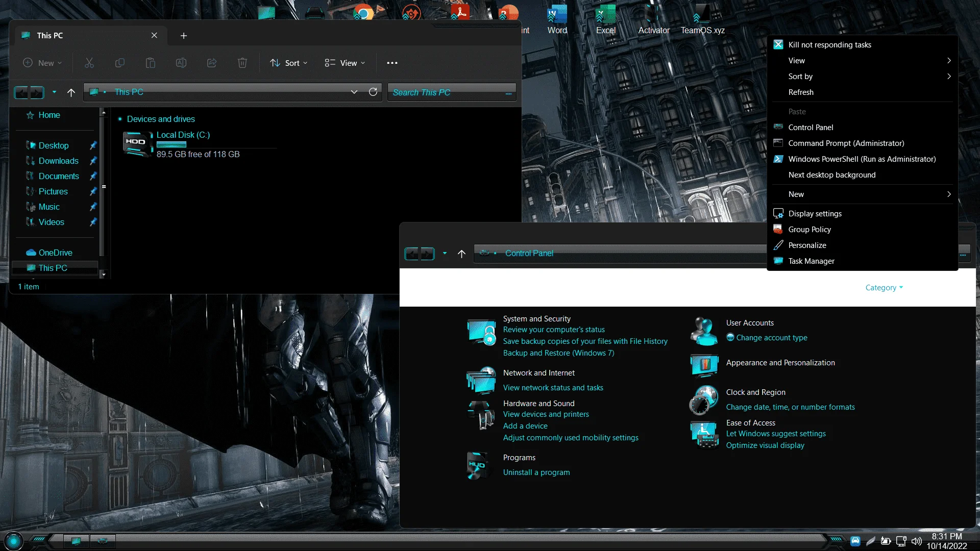
Task: Expand the New submenu in context menu
Action: pos(863,194)
